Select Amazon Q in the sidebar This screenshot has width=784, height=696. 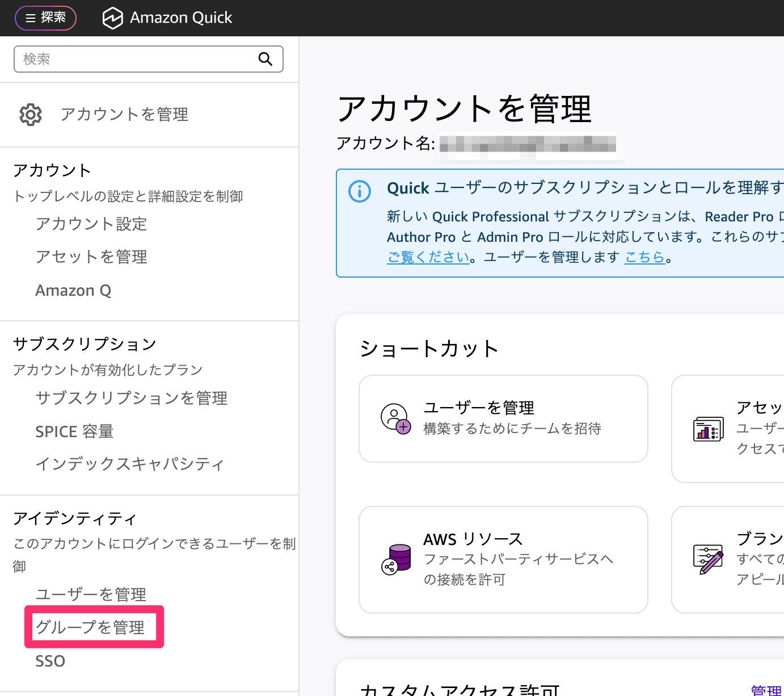point(73,291)
